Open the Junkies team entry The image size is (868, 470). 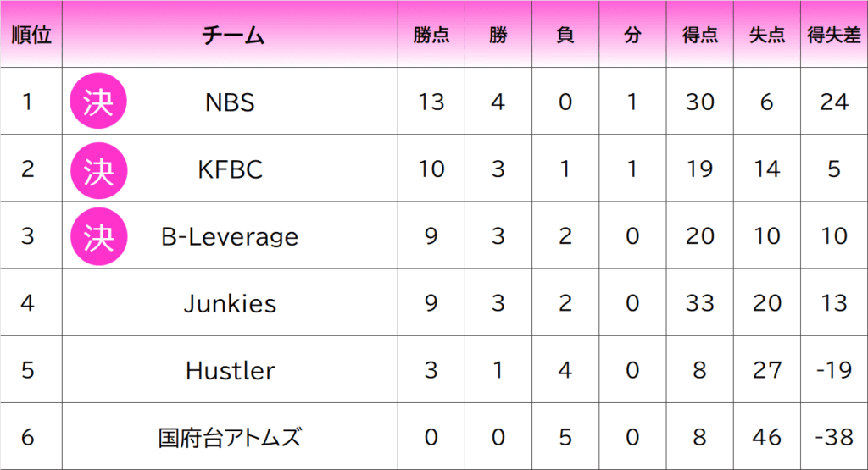[x=230, y=303]
